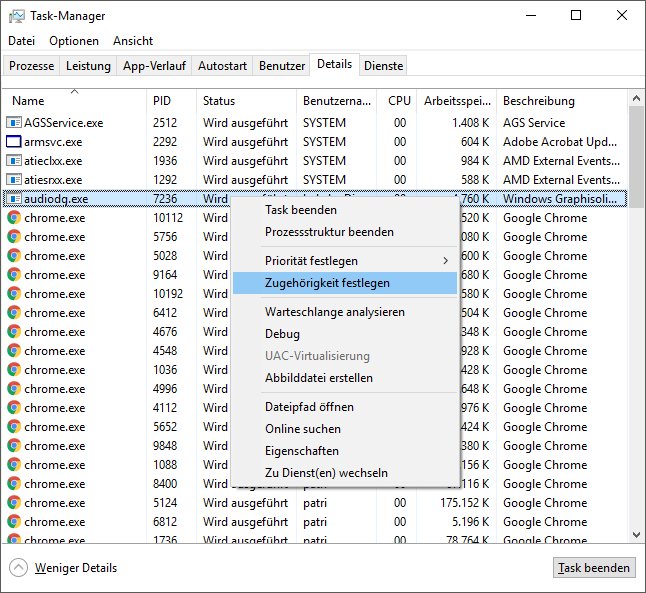Click Chrome icon of PID 5124 row

point(14,502)
